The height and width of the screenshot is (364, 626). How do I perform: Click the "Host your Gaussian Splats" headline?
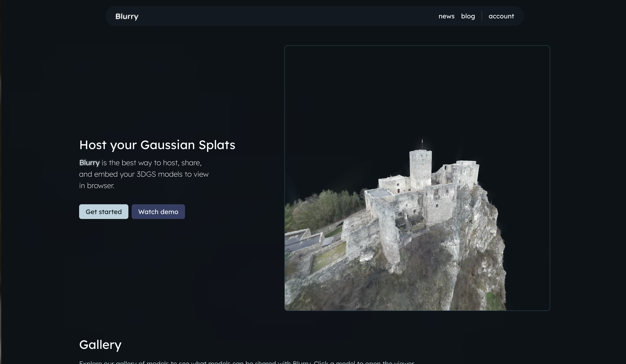pyautogui.click(x=157, y=145)
